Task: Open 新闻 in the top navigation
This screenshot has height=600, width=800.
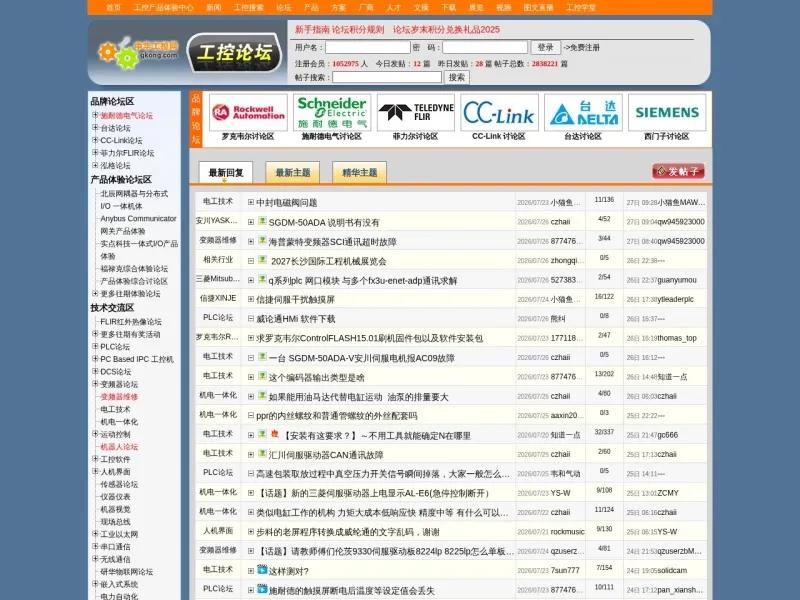Action: click(214, 8)
